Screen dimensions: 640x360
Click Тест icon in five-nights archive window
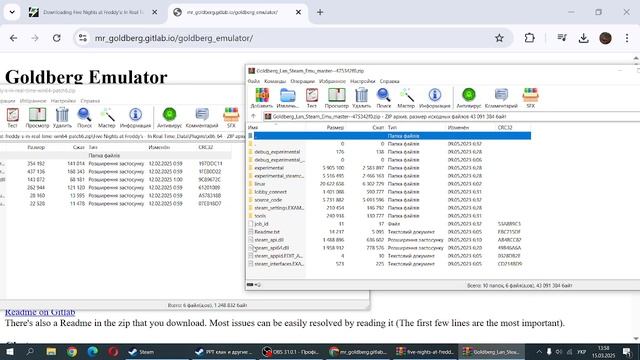click(13, 118)
